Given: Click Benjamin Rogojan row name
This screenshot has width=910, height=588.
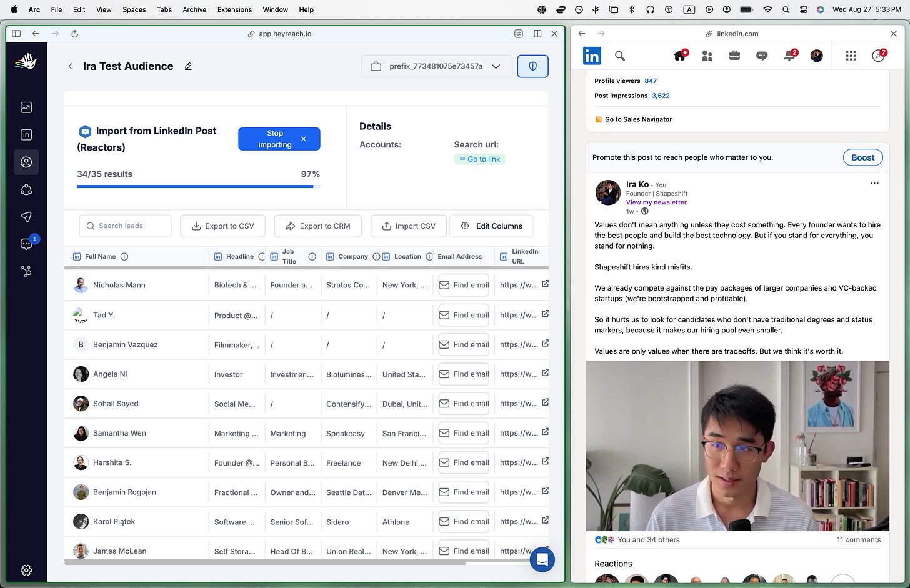Looking at the screenshot, I should click(x=124, y=492).
